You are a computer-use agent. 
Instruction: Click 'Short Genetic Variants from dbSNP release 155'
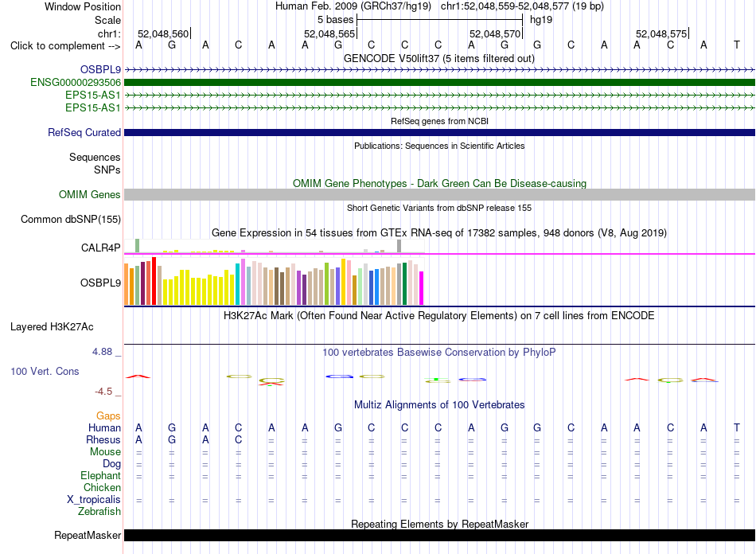[439, 208]
